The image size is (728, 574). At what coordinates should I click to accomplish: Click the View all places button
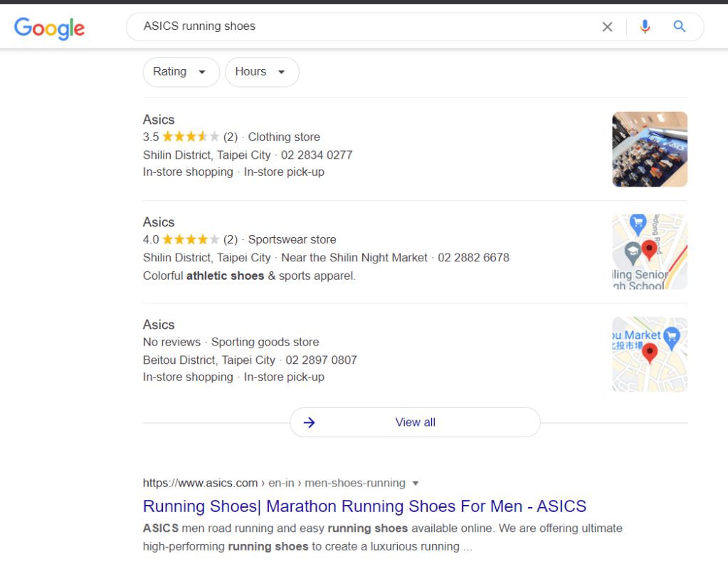415,422
